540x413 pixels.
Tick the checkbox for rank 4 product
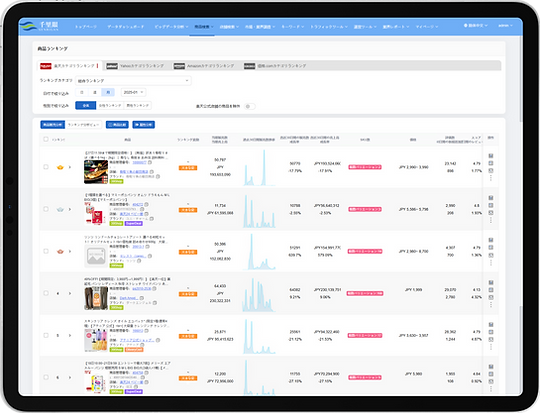(46, 293)
